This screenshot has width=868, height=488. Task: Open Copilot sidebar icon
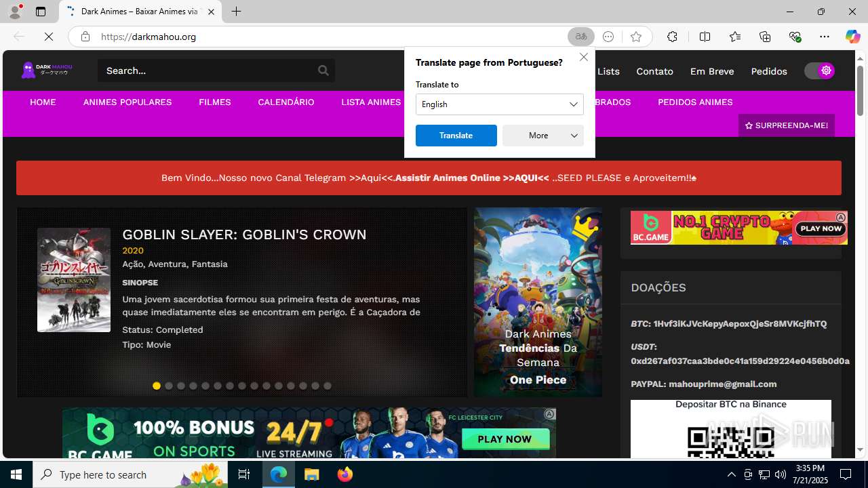tap(852, 37)
